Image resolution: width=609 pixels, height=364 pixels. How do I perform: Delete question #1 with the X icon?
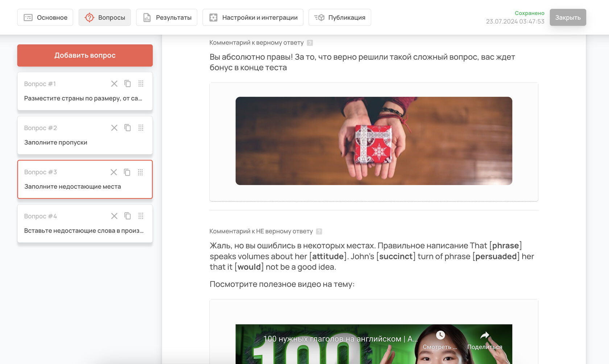point(114,84)
